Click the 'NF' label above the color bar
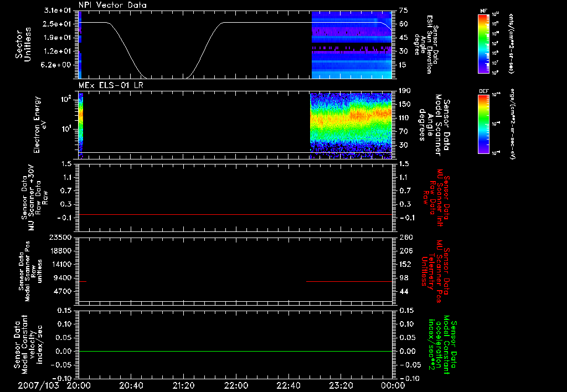 [x=484, y=11]
